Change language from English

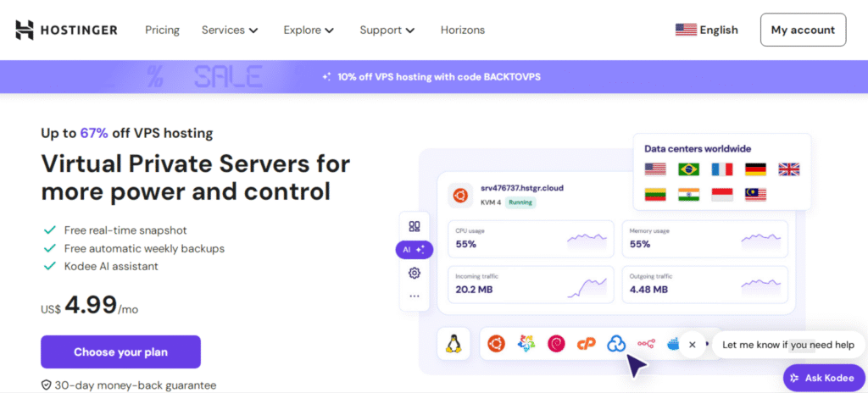707,30
